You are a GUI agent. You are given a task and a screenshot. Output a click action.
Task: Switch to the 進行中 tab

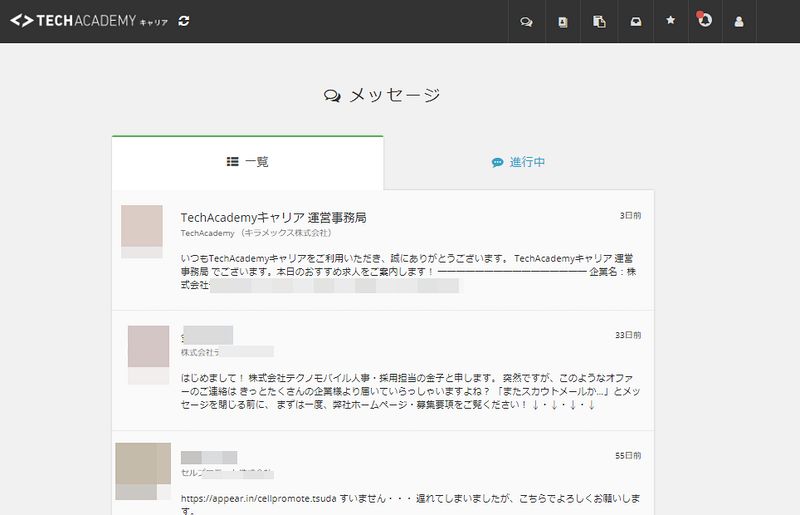click(518, 162)
